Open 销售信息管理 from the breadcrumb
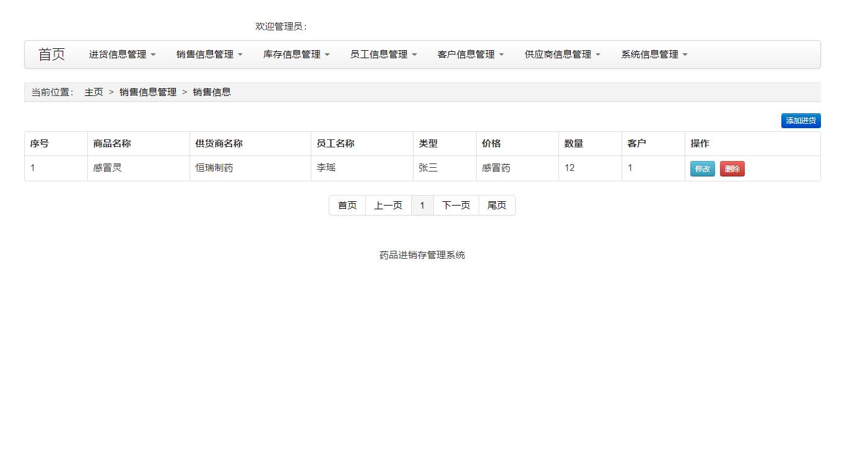 [x=148, y=92]
